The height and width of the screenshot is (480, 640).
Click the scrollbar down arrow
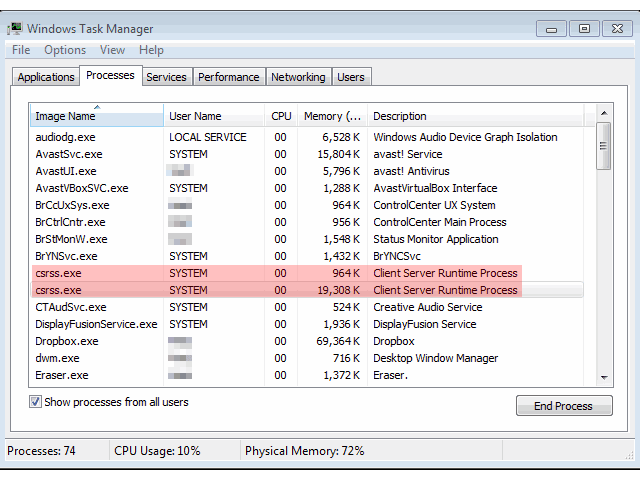click(604, 378)
